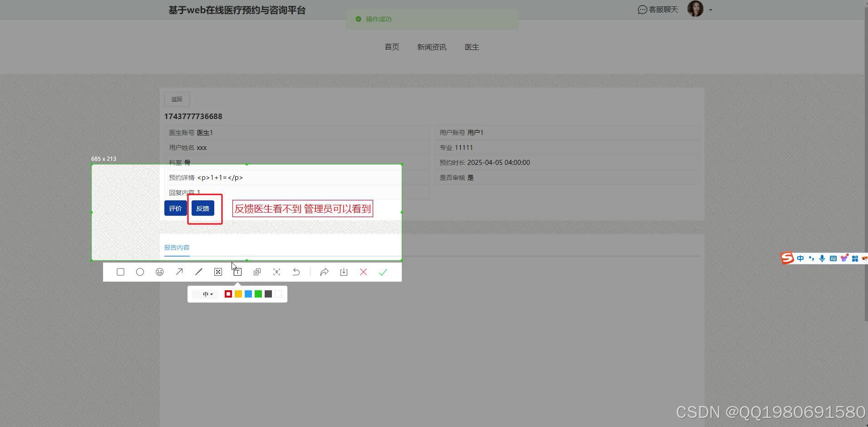Confirm the screenshot with the green checkmark
This screenshot has width=868, height=427.
[x=383, y=272]
